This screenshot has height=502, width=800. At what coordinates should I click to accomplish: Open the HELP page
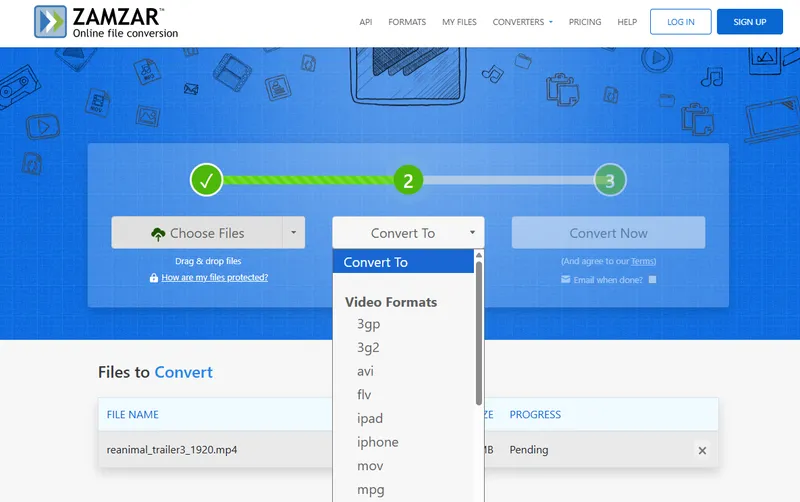coord(627,22)
